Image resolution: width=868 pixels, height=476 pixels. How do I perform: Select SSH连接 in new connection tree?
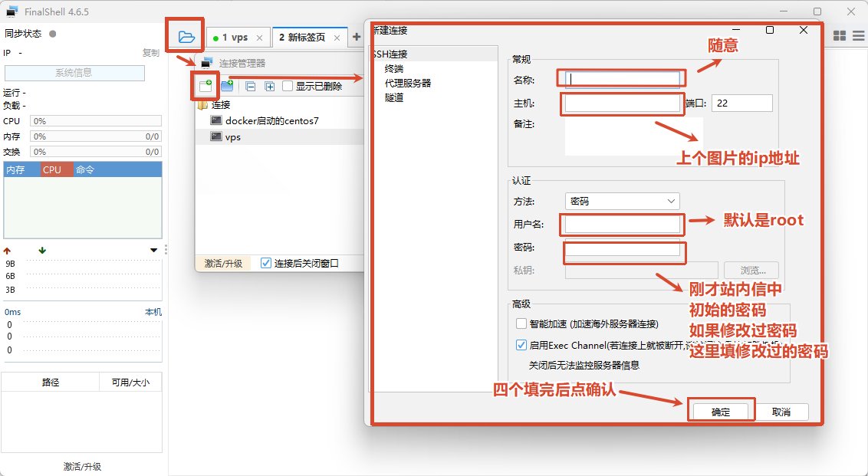(x=391, y=54)
